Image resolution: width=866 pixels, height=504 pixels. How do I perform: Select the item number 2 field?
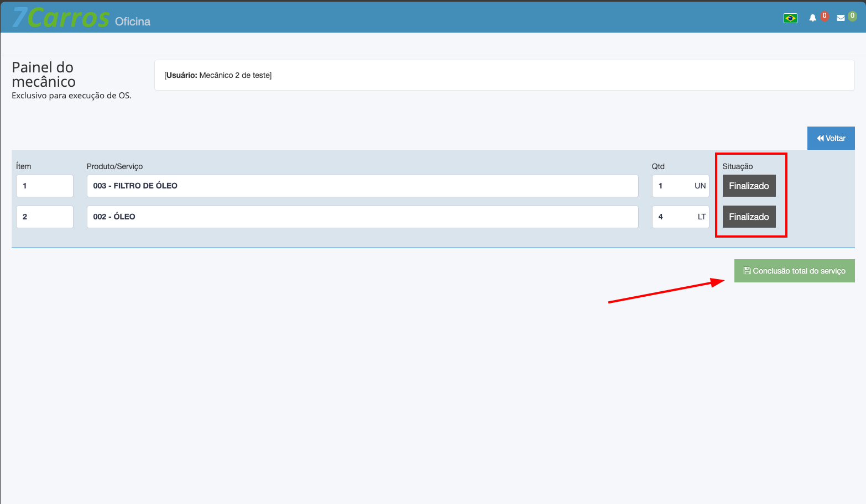(45, 217)
